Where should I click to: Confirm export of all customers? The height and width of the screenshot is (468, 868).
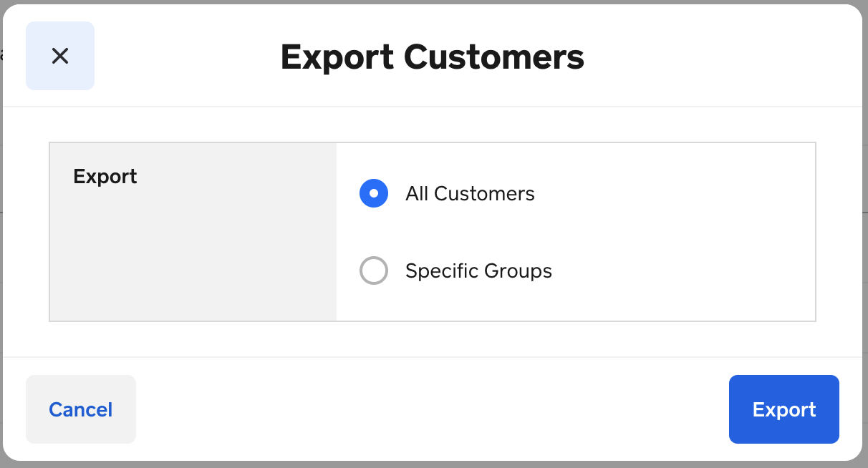(x=783, y=409)
